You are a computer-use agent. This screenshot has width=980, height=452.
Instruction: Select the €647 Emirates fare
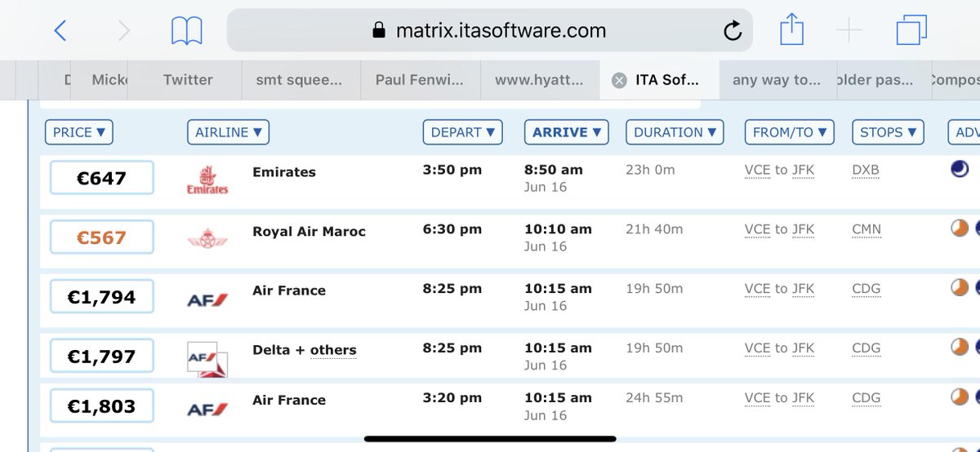(x=101, y=178)
